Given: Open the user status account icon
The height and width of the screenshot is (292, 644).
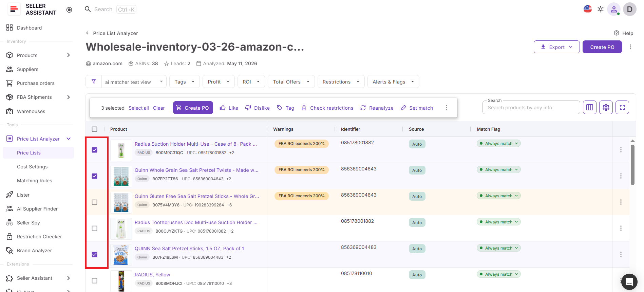Looking at the screenshot, I should coord(614,9).
